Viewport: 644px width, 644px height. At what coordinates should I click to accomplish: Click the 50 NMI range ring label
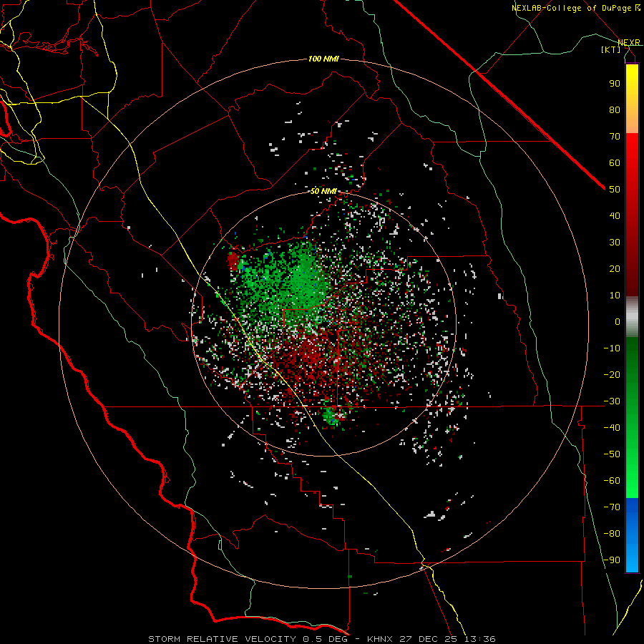click(323, 191)
